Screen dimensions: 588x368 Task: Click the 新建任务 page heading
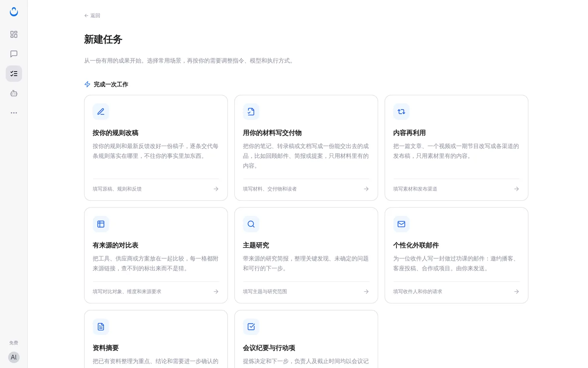click(103, 39)
